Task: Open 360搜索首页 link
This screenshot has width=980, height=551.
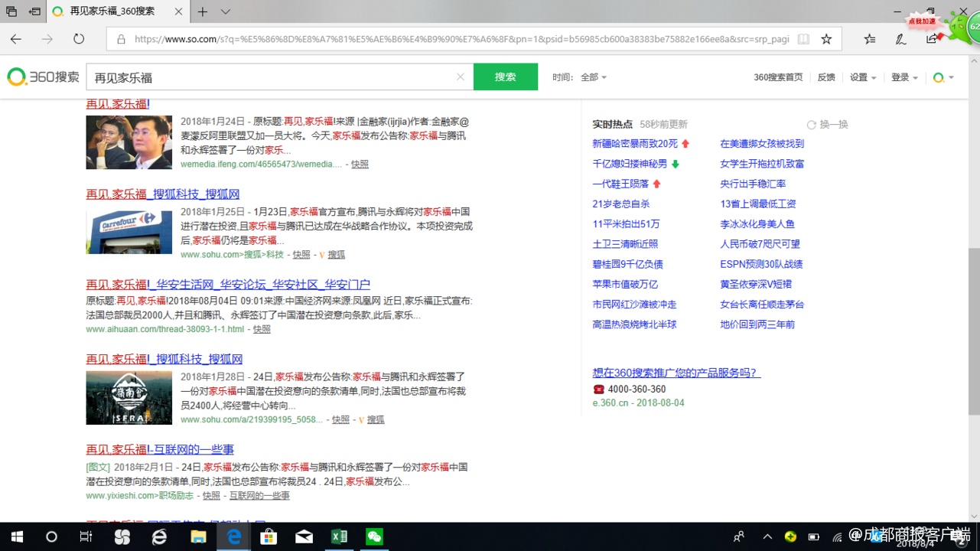Action: tap(778, 77)
